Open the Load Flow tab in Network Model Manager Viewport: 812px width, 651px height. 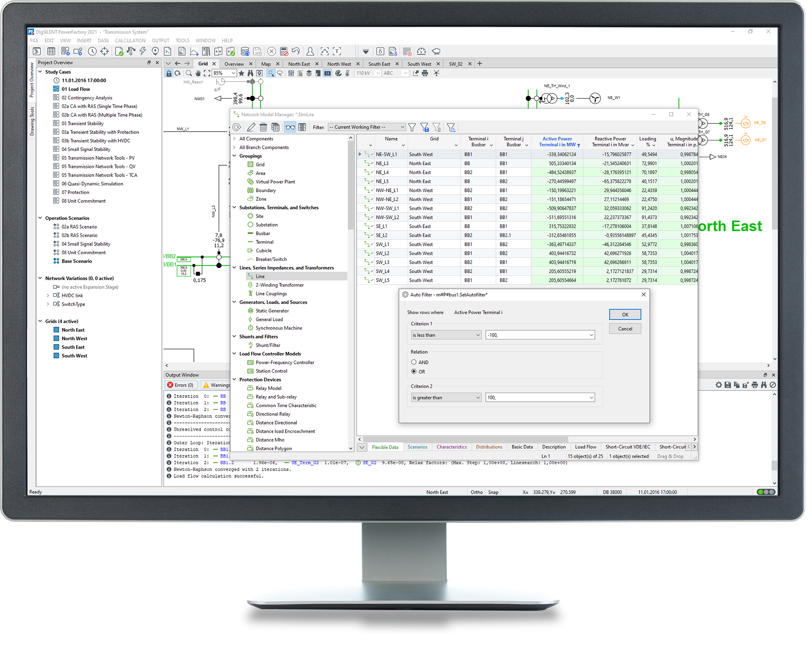pos(586,447)
